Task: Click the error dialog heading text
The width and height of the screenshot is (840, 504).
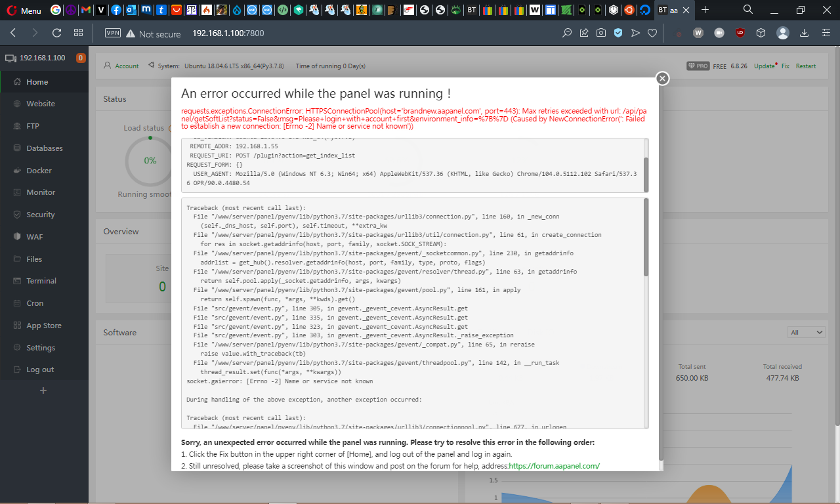Action: tap(316, 94)
